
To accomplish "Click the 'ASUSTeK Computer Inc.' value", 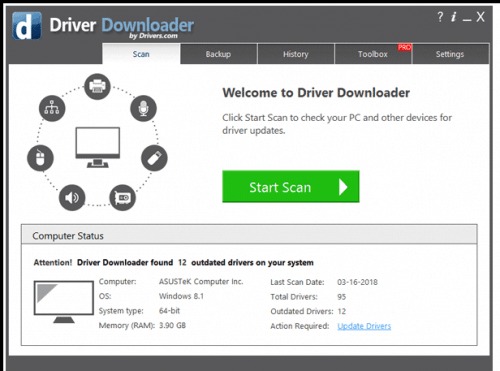I will [201, 282].
